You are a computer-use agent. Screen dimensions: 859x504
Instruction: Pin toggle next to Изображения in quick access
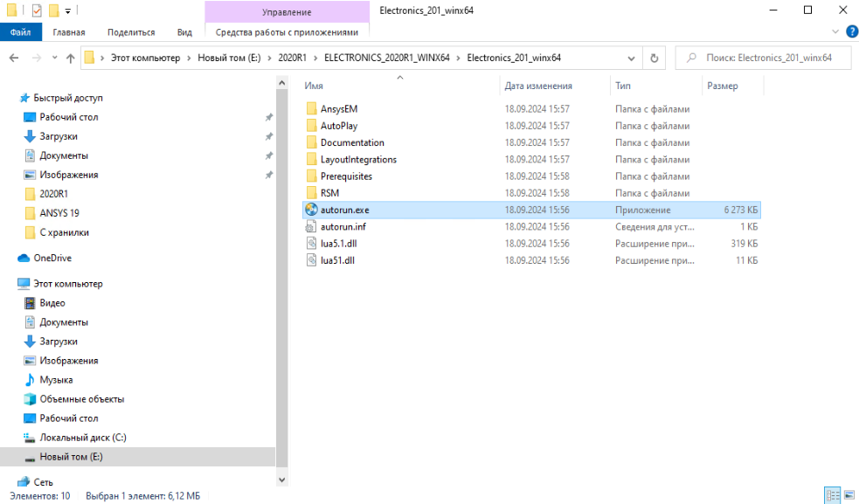[269, 175]
